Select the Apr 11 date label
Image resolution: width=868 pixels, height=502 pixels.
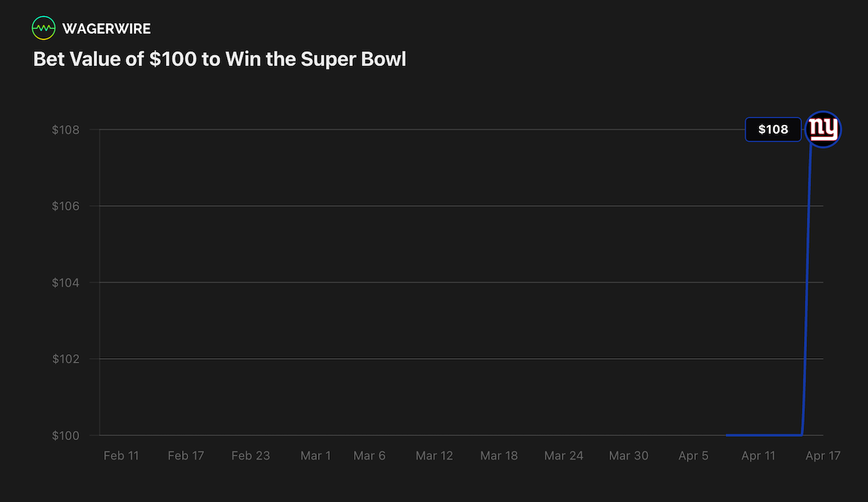point(758,456)
